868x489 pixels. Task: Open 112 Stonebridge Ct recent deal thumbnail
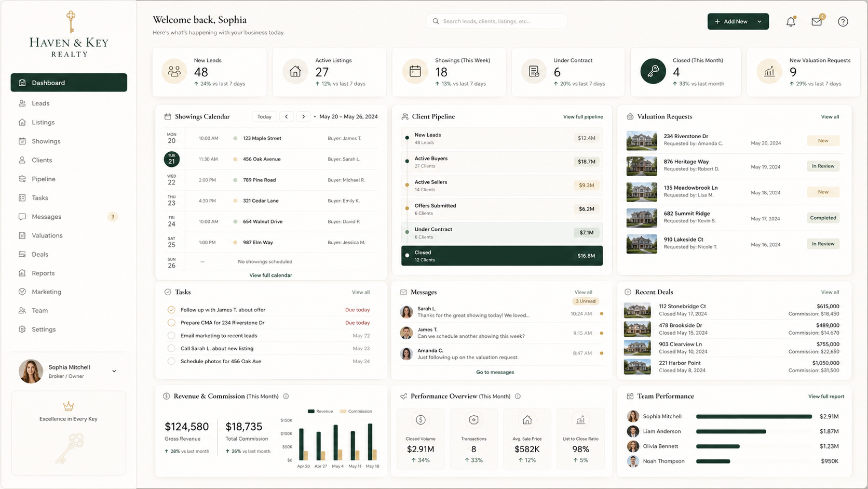click(x=637, y=310)
